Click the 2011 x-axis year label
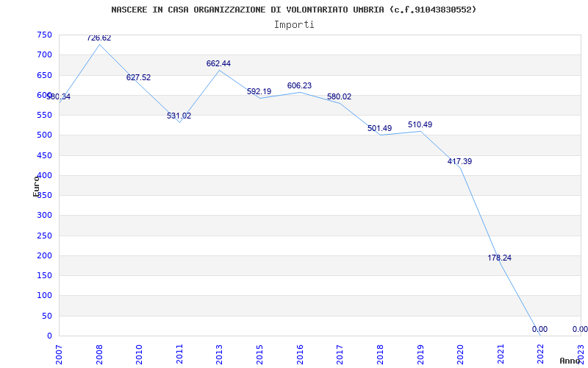The height and width of the screenshot is (368, 588). (x=179, y=355)
